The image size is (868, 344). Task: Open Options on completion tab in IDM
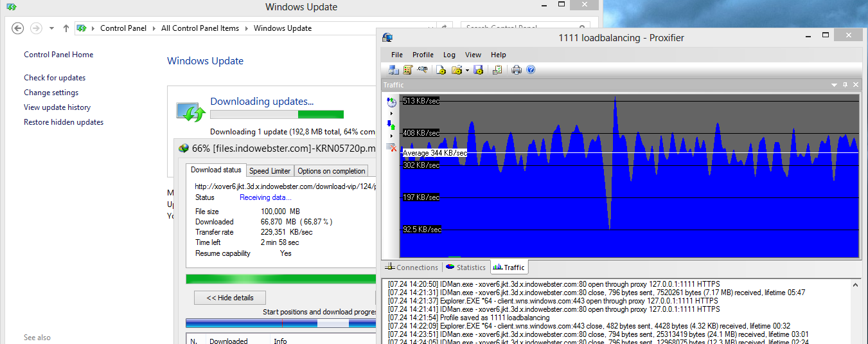click(x=332, y=171)
